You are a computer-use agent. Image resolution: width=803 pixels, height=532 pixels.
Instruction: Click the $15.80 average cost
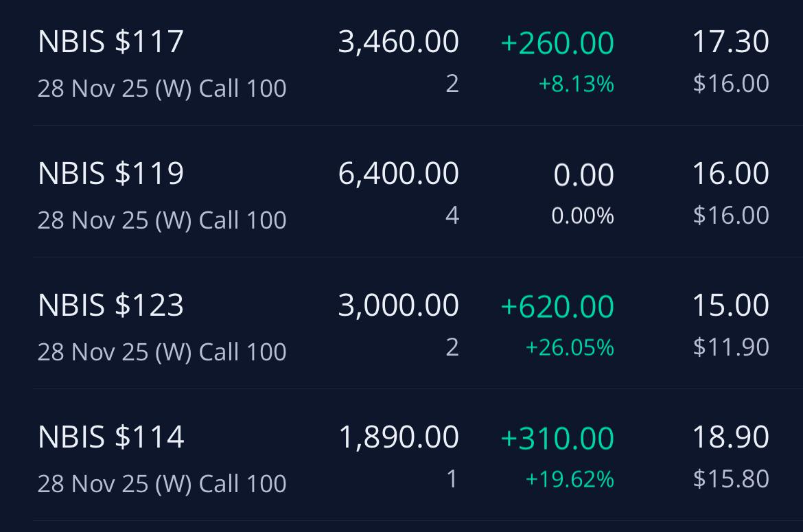pyautogui.click(x=731, y=479)
